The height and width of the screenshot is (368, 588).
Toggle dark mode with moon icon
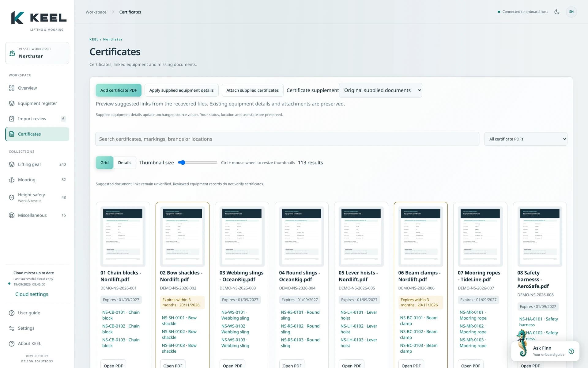pos(557,12)
